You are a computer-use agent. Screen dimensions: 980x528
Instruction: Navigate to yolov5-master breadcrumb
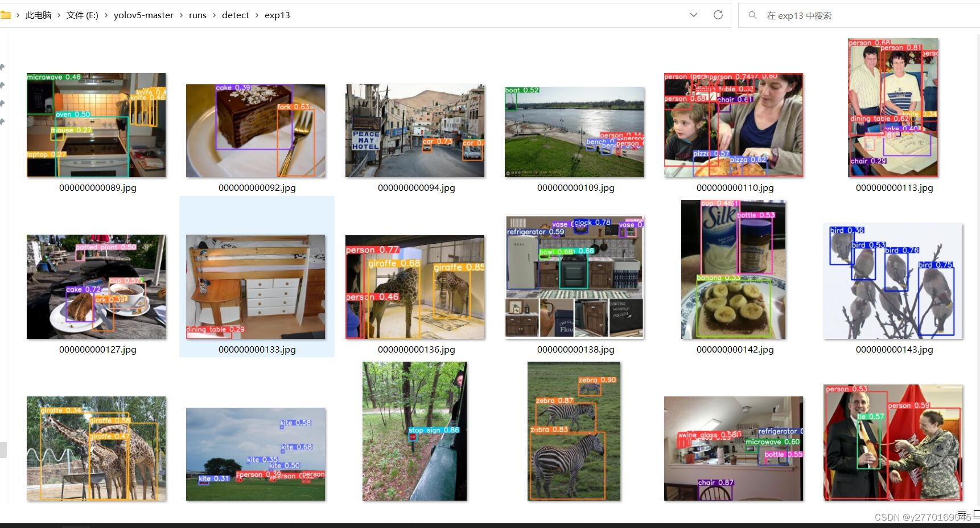pos(143,15)
